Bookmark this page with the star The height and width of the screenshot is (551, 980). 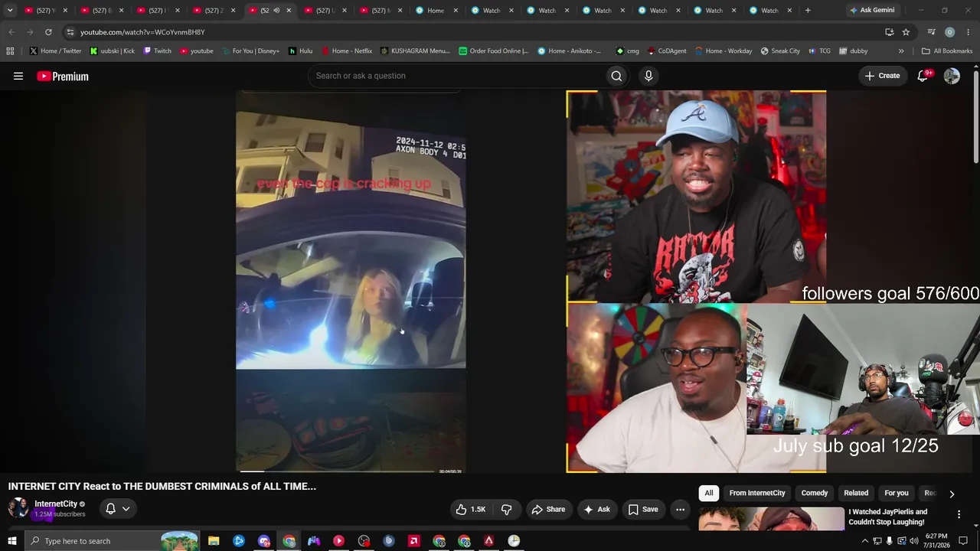[x=906, y=32]
